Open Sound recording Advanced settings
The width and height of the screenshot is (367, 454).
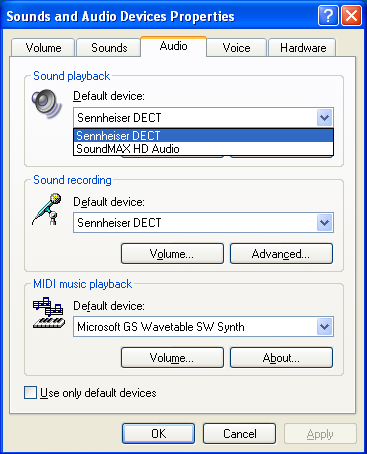[x=281, y=254]
